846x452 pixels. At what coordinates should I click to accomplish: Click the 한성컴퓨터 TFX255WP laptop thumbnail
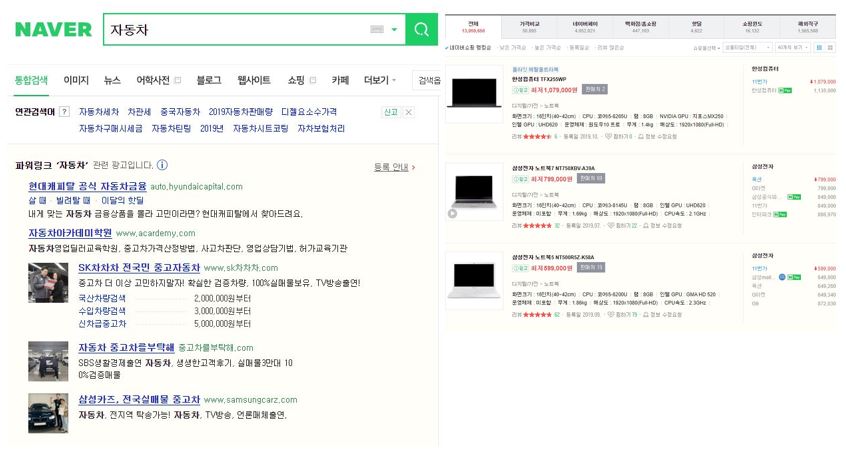click(x=474, y=93)
